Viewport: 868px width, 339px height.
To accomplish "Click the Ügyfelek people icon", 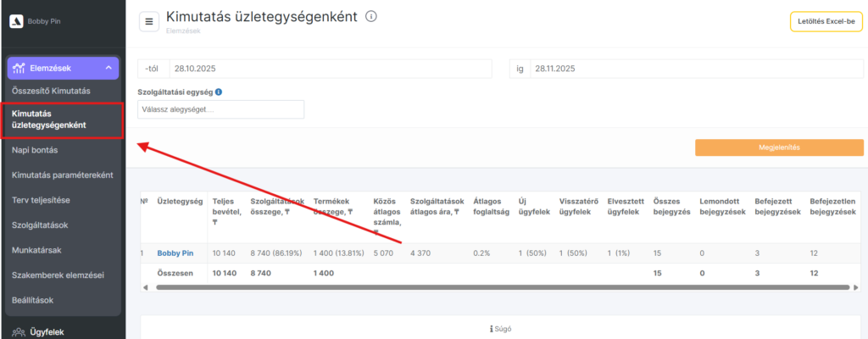I will [x=19, y=332].
